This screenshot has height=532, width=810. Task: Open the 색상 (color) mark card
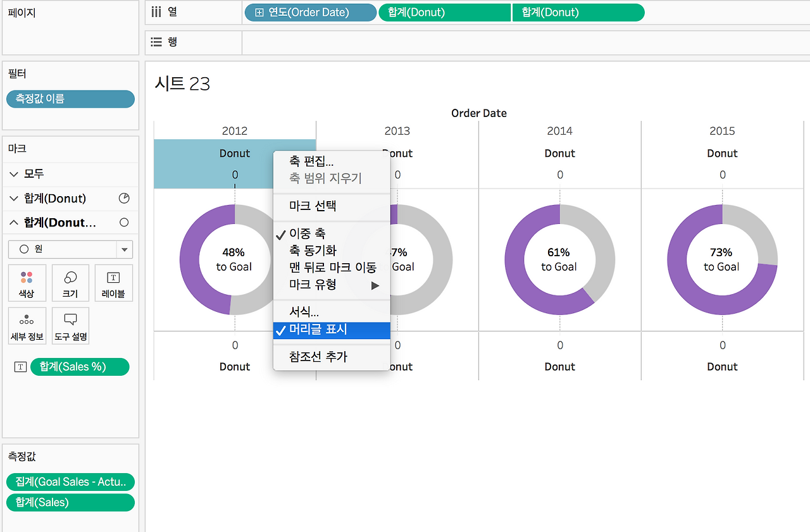point(27,283)
